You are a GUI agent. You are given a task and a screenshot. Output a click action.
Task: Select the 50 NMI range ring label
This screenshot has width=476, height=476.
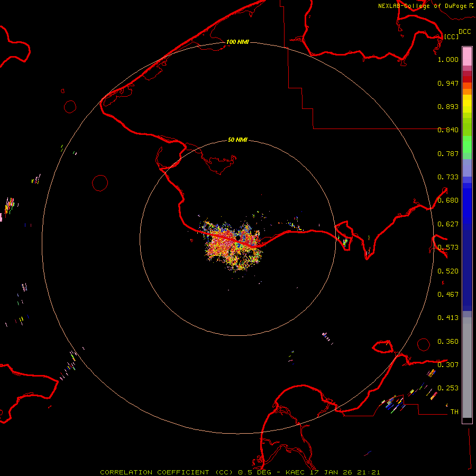pyautogui.click(x=237, y=140)
